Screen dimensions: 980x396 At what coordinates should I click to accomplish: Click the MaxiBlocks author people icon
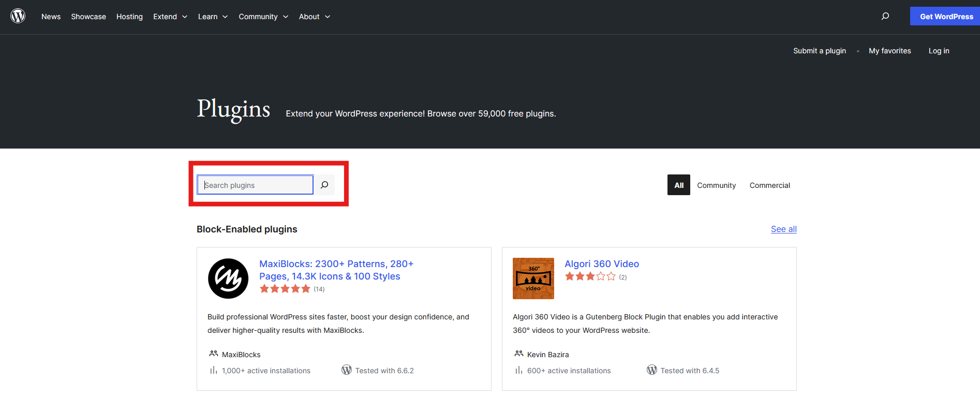point(213,354)
